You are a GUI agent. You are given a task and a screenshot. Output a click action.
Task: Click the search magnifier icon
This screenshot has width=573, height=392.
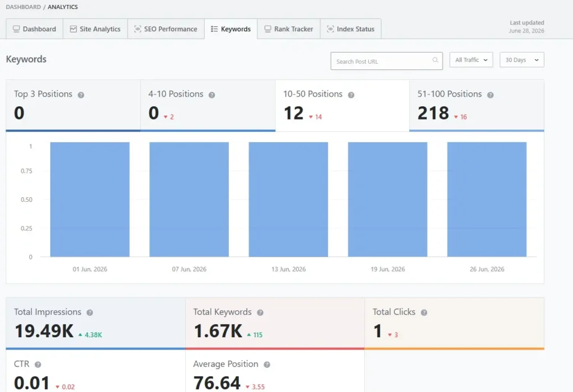tap(435, 60)
